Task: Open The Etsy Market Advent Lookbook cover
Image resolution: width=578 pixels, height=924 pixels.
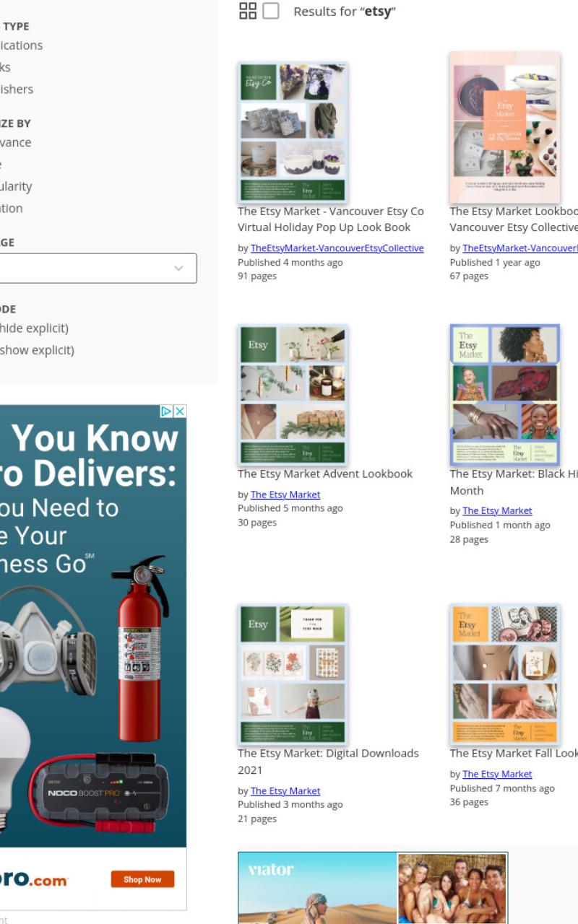Action: coord(293,395)
